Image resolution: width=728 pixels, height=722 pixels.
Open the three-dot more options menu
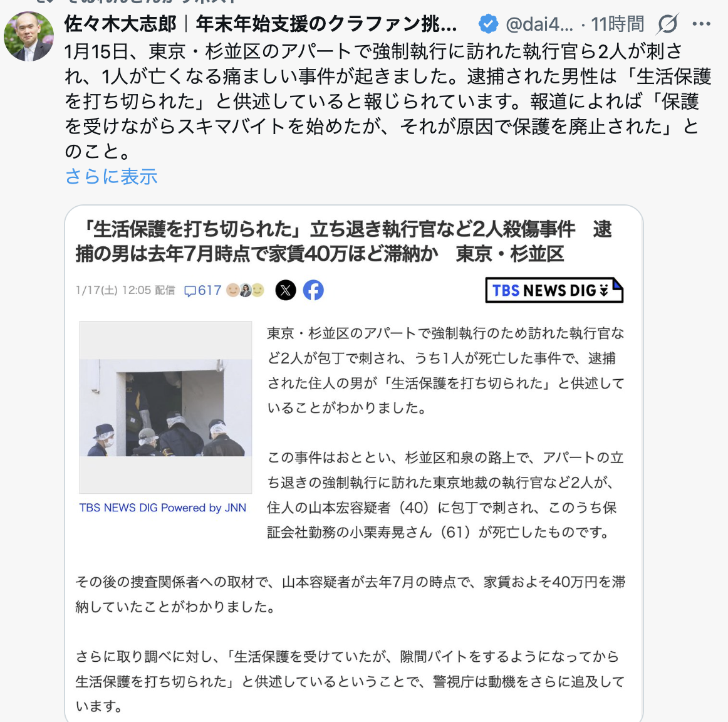pos(701,24)
